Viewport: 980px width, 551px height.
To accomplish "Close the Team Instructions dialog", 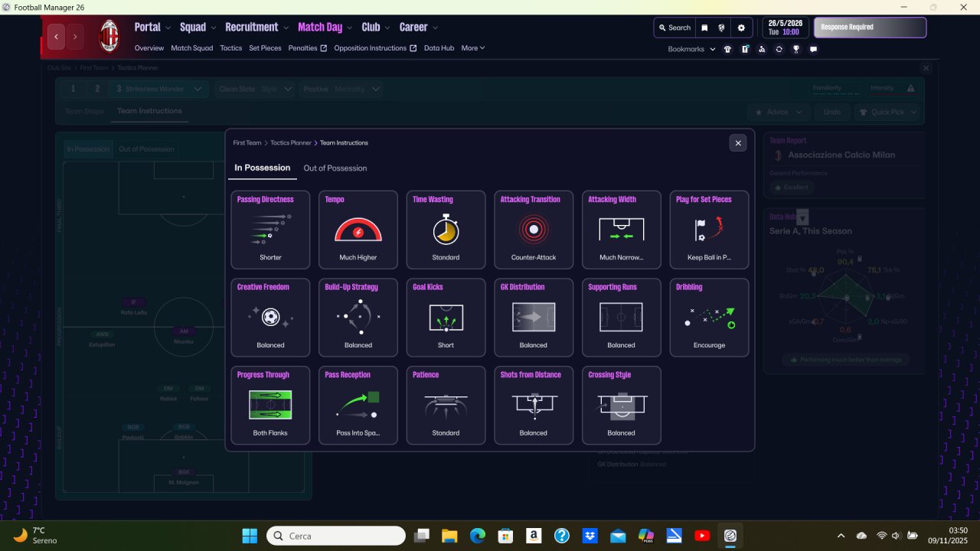I will 738,143.
